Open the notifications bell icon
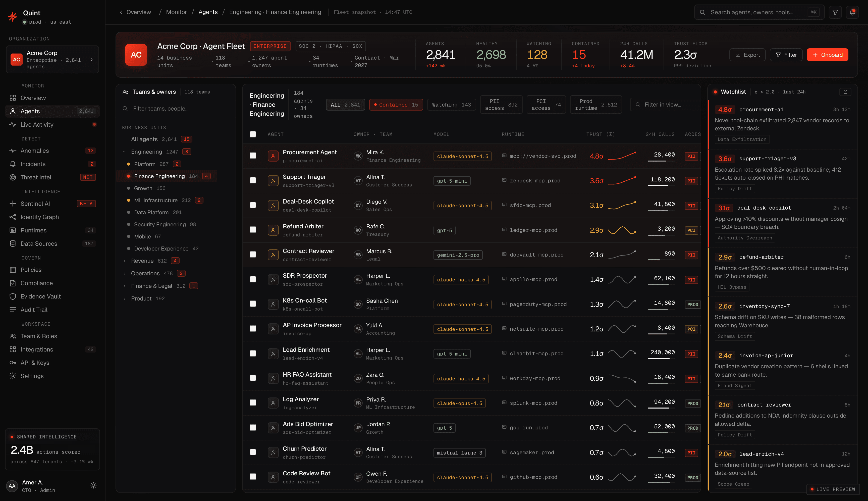 852,12
